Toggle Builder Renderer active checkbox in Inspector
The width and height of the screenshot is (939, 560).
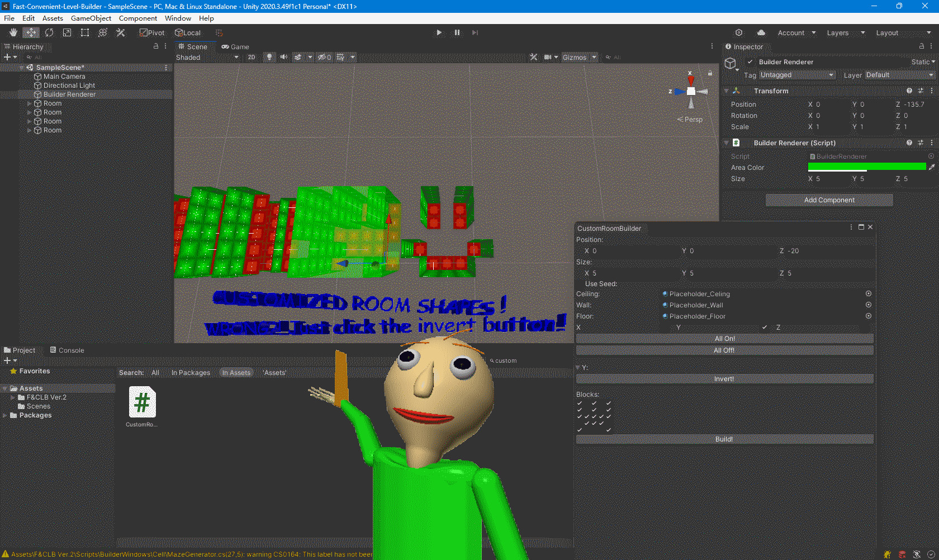tap(750, 62)
